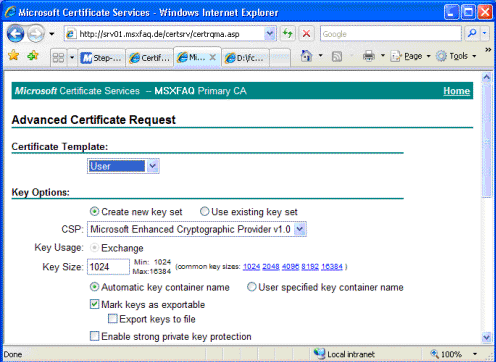The width and height of the screenshot is (496, 362).
Task: Switch to the Step-... tab
Action: point(101,58)
